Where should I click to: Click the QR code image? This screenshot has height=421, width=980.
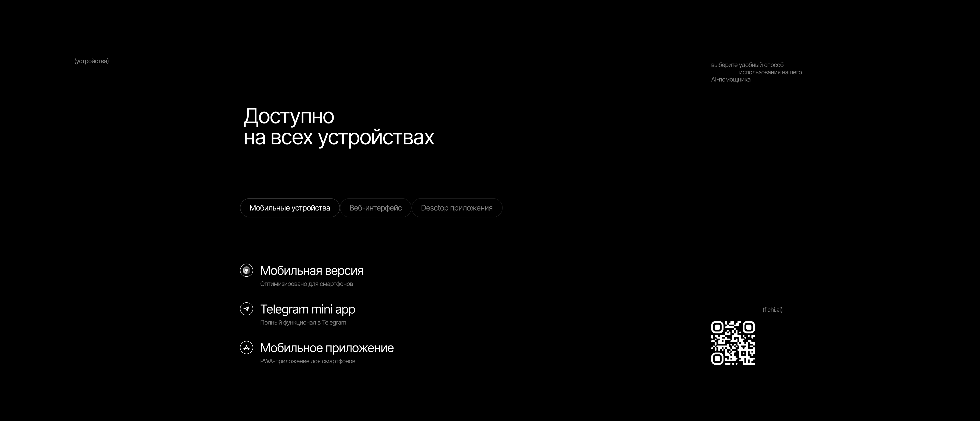coord(733,343)
